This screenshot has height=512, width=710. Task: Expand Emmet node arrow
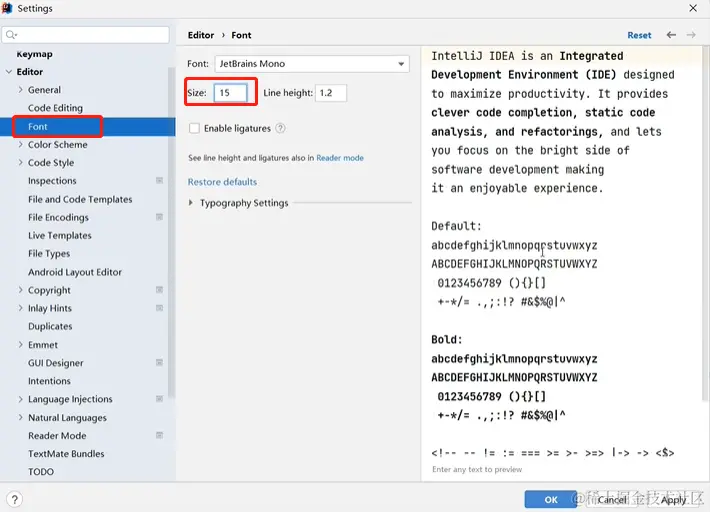(x=20, y=345)
